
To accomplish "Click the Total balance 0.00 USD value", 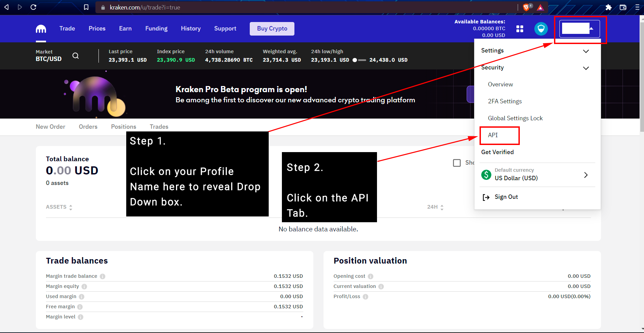I will point(72,170).
